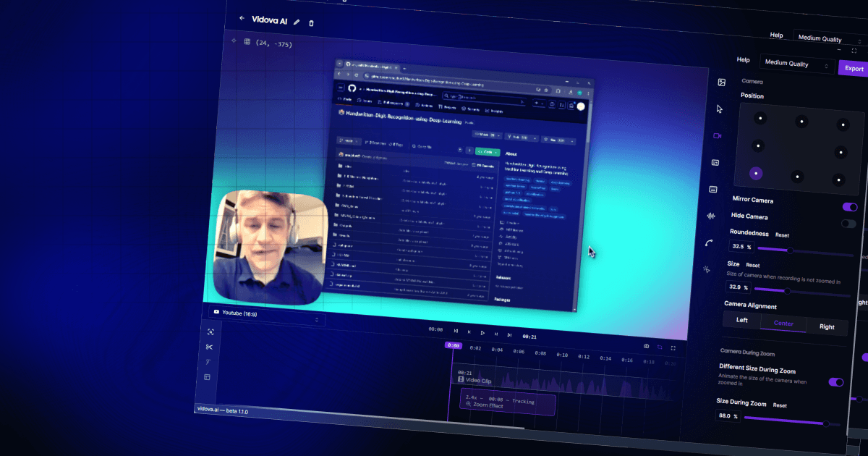Disable Different Size During Zoom toggle
868x456 pixels.
(x=835, y=382)
